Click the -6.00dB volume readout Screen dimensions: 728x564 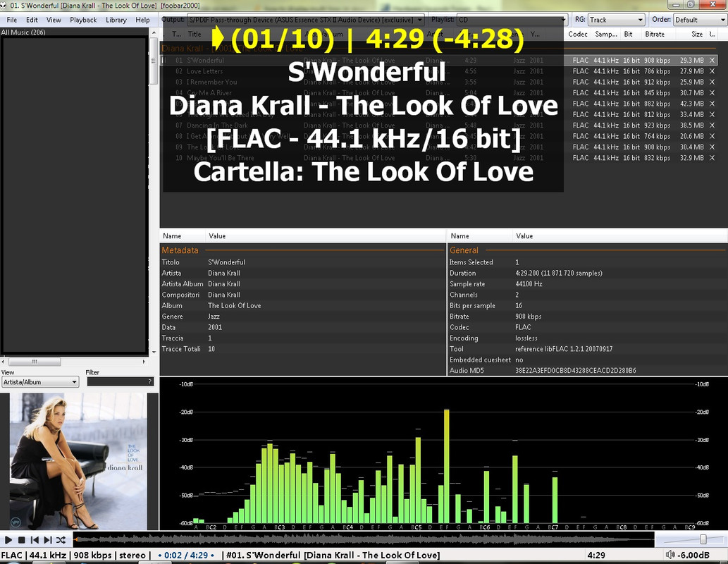694,555
